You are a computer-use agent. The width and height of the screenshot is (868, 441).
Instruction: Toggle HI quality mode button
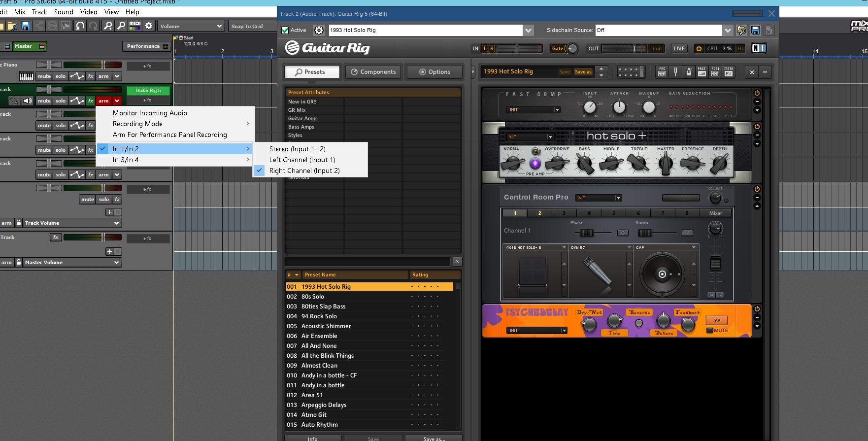740,48
